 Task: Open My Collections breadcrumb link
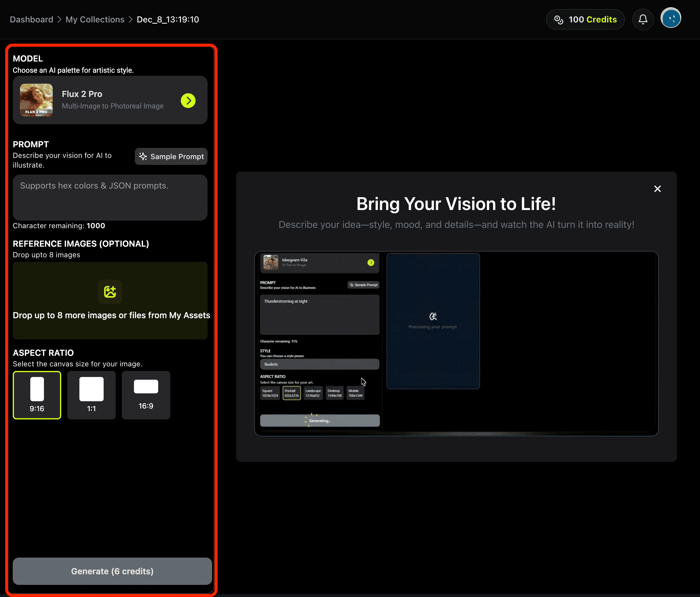95,20
